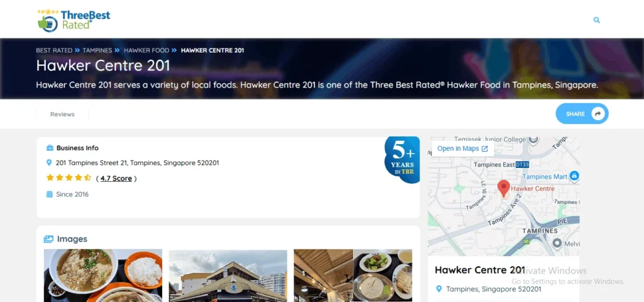Go to BEST RATED breadcrumb
The image size is (644, 302).
[54, 50]
